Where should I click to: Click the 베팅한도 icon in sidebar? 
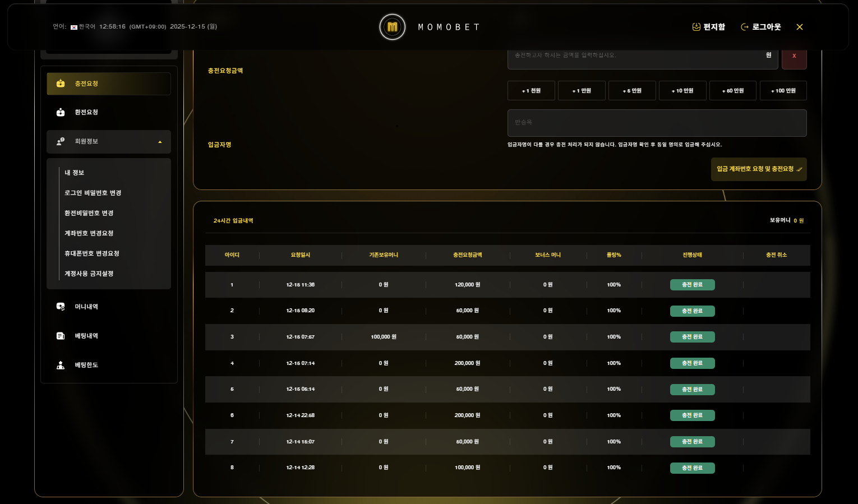pos(61,365)
